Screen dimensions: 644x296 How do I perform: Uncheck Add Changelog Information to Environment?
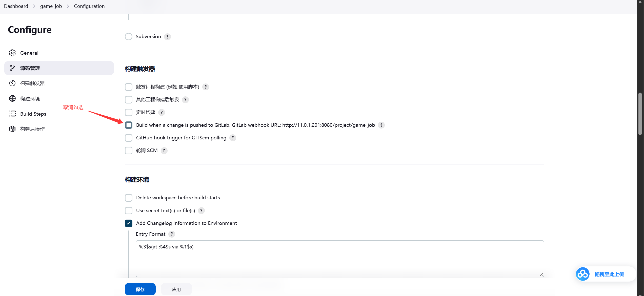(129, 223)
